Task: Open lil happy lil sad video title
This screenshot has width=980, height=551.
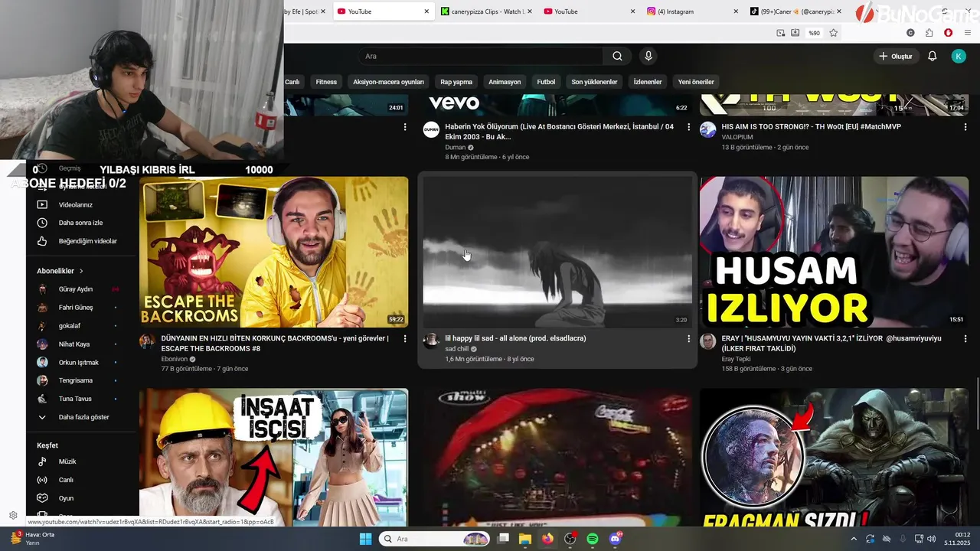Action: click(x=515, y=338)
